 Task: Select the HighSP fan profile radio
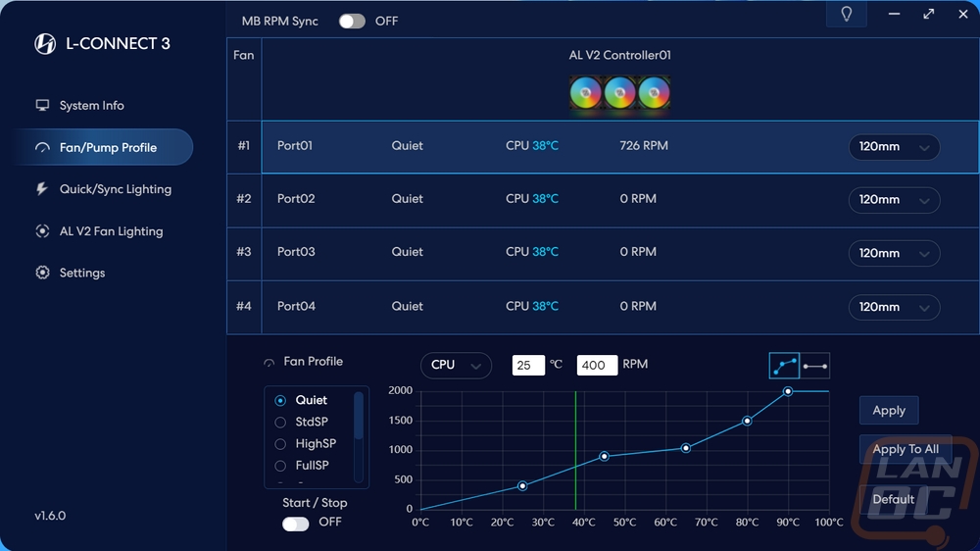[280, 444]
